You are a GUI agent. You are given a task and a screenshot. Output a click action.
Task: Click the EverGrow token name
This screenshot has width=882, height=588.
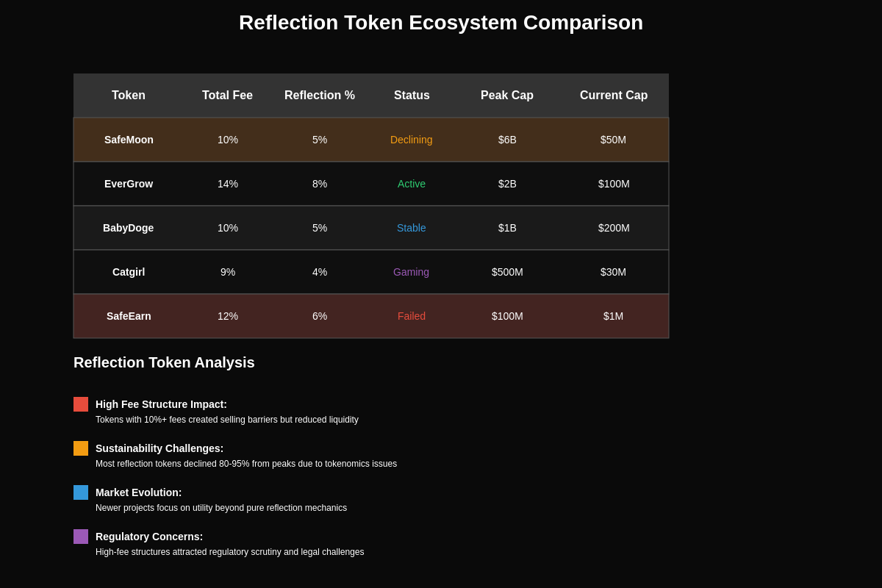tap(129, 184)
